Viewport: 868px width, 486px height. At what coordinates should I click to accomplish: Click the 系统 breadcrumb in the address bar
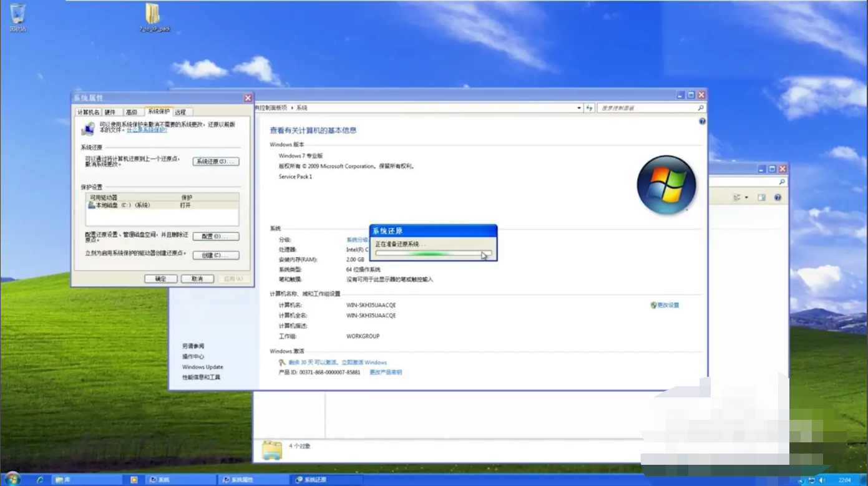click(302, 108)
